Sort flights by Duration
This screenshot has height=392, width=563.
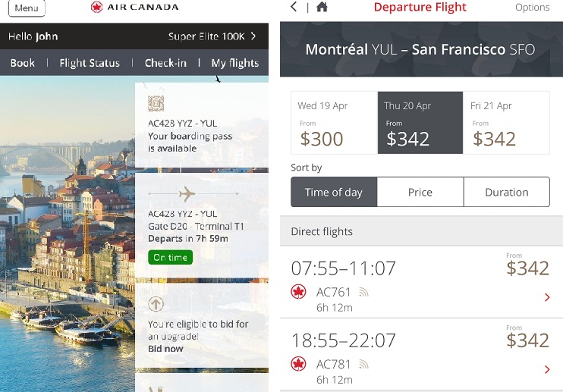(x=506, y=193)
